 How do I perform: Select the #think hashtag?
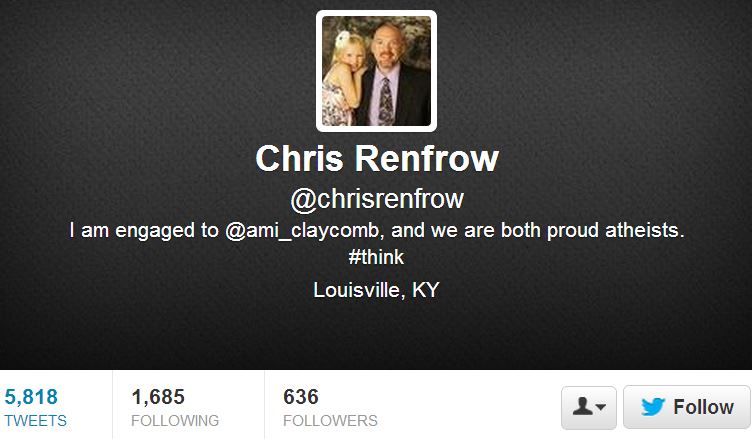tap(376, 258)
